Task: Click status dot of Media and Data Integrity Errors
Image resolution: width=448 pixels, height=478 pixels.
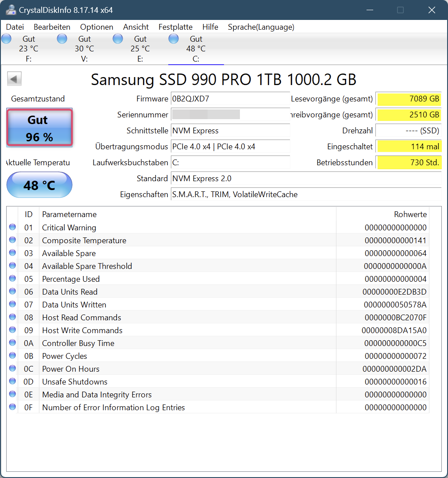Action: pyautogui.click(x=12, y=393)
